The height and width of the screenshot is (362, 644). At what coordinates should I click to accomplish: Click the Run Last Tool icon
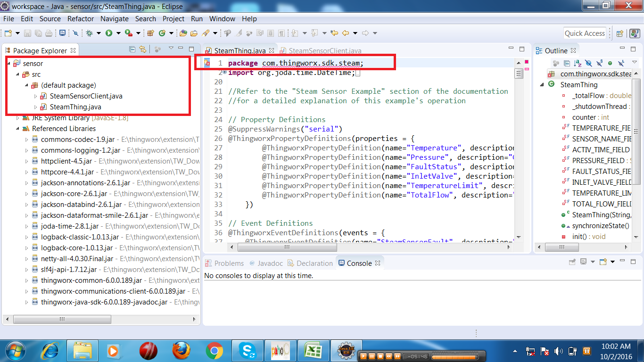pyautogui.click(x=129, y=33)
